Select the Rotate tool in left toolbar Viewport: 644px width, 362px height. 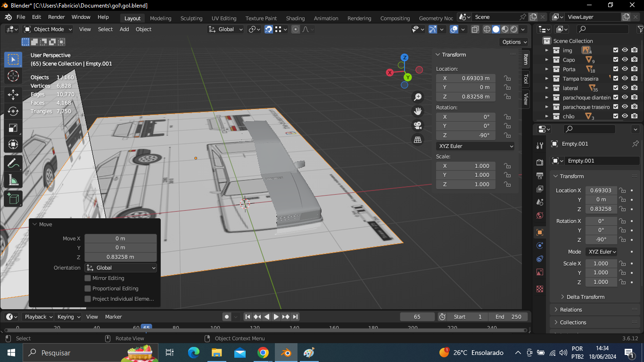point(13,111)
